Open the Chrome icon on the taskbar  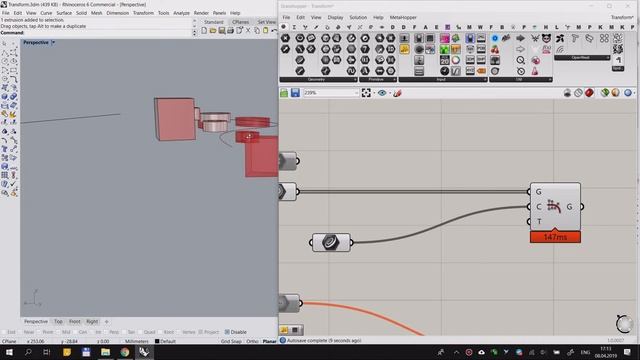[x=125, y=352]
